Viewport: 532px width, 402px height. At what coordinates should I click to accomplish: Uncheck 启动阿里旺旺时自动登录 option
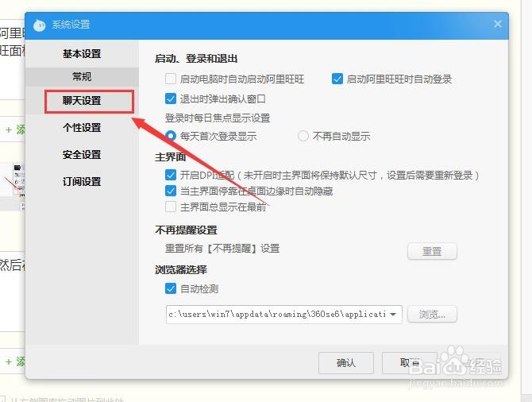(337, 79)
